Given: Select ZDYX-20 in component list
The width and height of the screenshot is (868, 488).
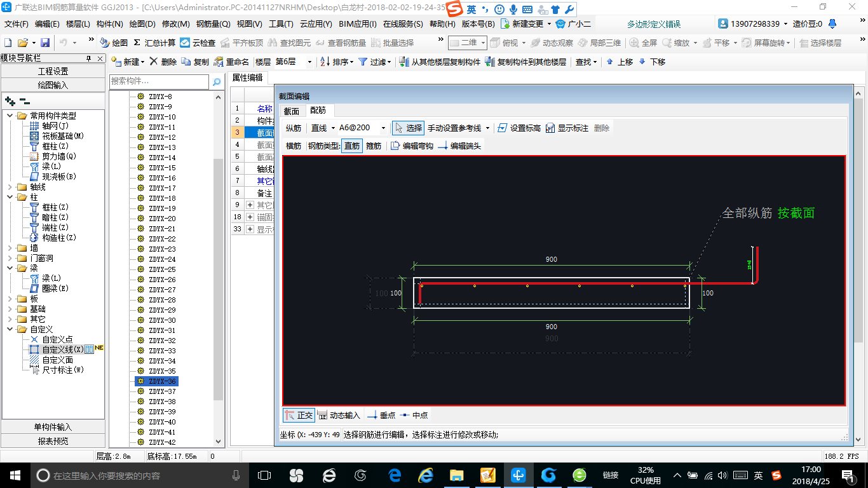Looking at the screenshot, I should (x=162, y=219).
